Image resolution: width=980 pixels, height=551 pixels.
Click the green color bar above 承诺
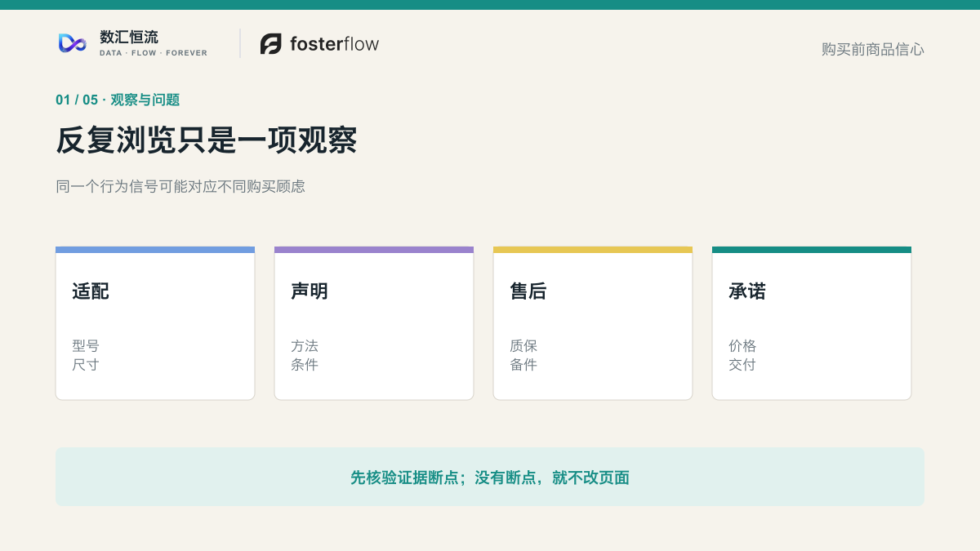tap(812, 250)
